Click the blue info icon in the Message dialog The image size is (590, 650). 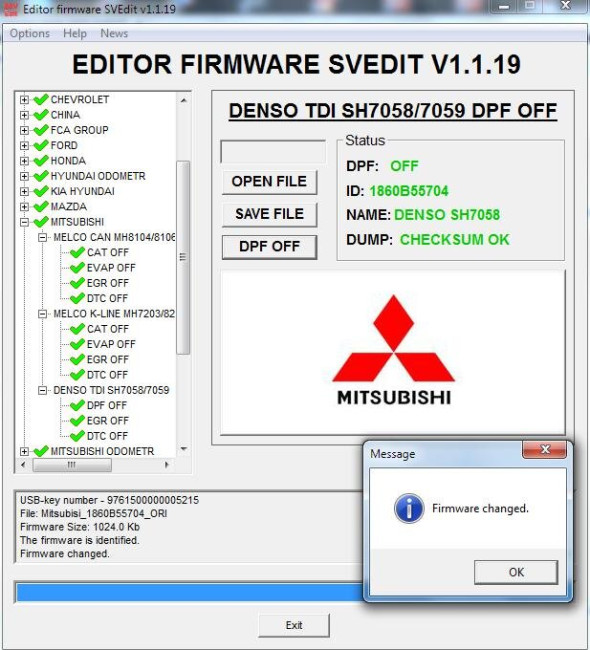[x=409, y=508]
